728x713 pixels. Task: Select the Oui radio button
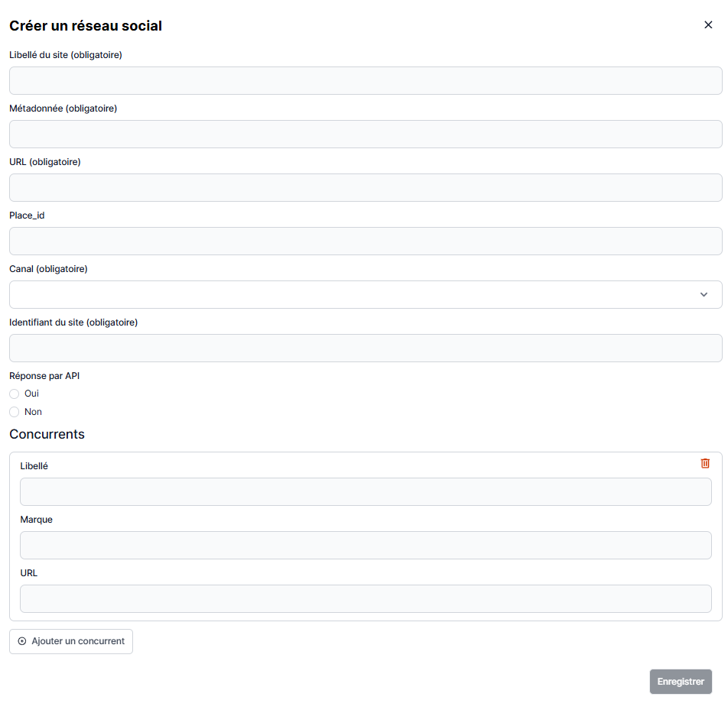tap(15, 394)
